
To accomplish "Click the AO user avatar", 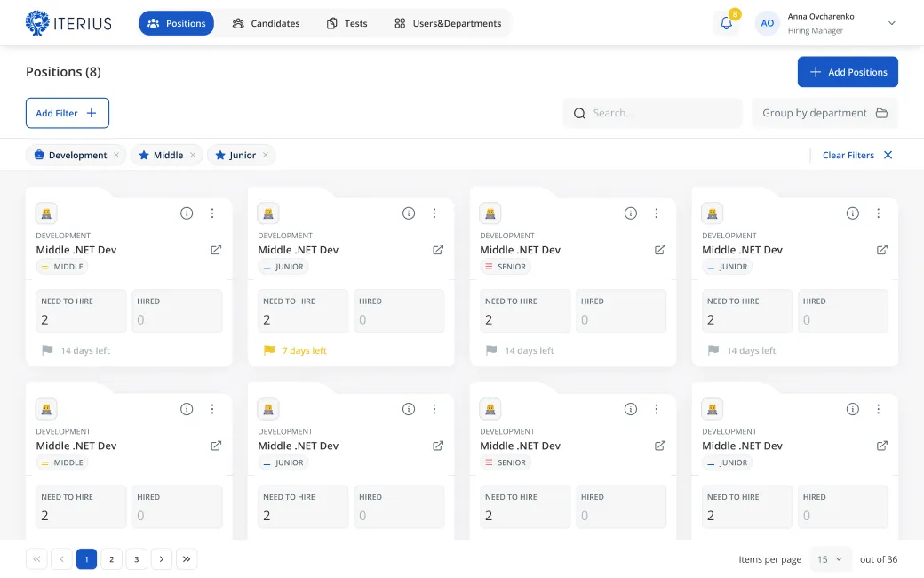I will 767,23.
